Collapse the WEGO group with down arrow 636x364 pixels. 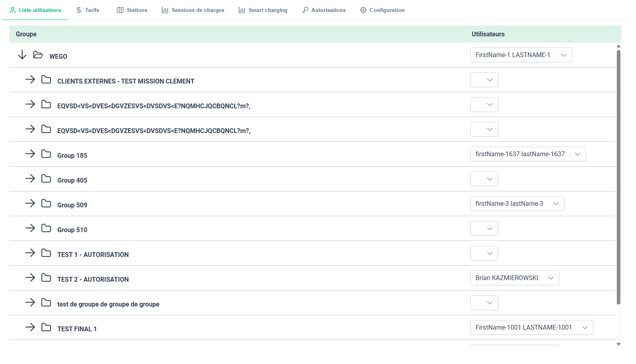coord(22,55)
